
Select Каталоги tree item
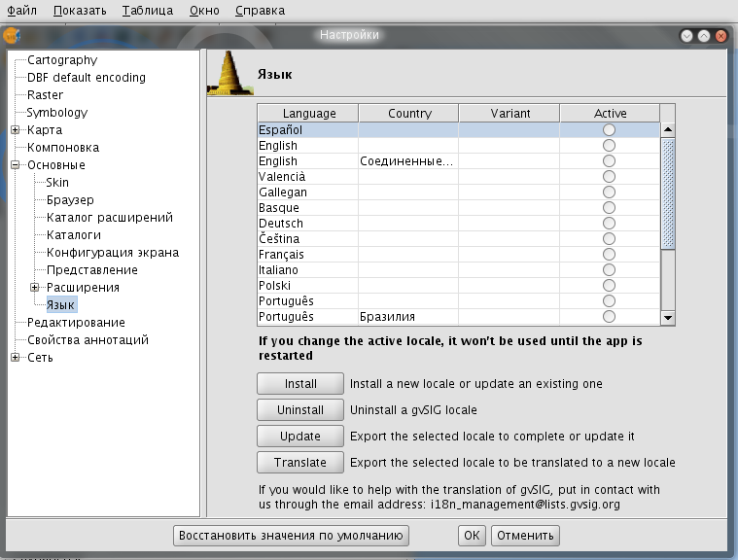tap(74, 235)
